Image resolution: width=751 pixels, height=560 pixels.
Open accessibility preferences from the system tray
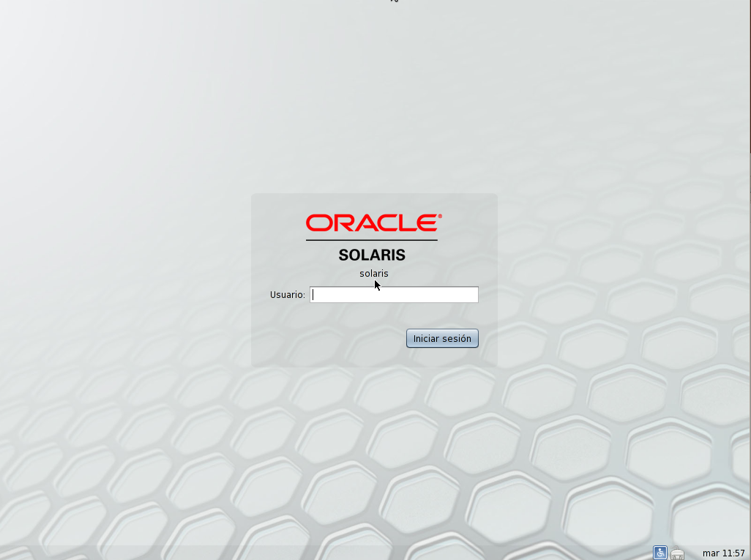660,553
